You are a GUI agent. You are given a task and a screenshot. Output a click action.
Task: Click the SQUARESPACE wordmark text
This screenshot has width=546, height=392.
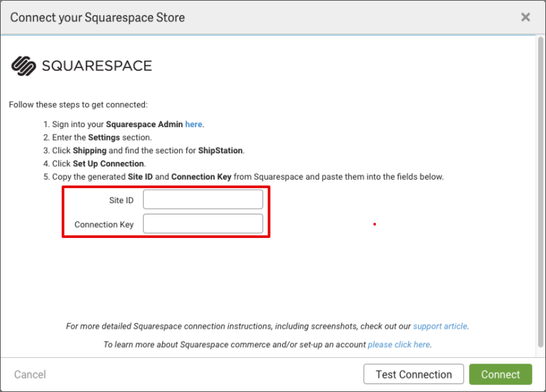(97, 66)
